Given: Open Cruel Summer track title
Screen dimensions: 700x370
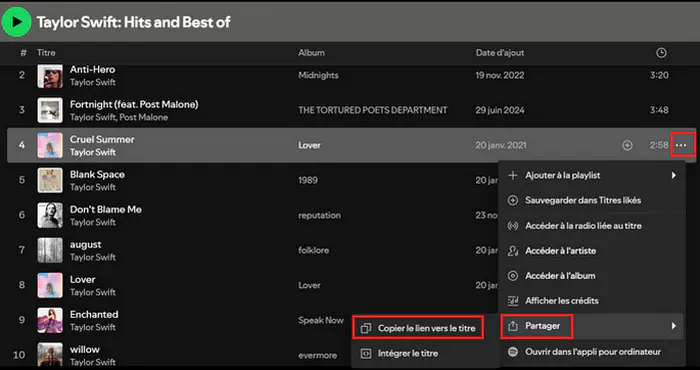Looking at the screenshot, I should pyautogui.click(x=102, y=139).
